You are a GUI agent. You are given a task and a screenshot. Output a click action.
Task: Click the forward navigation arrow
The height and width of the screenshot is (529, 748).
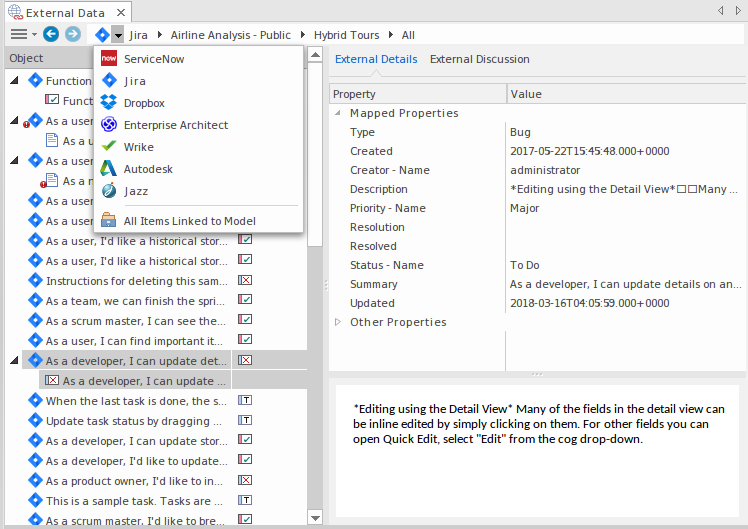[x=72, y=34]
